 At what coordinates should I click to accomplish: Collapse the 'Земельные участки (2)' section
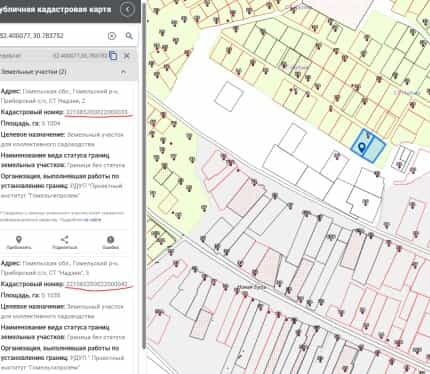124,72
